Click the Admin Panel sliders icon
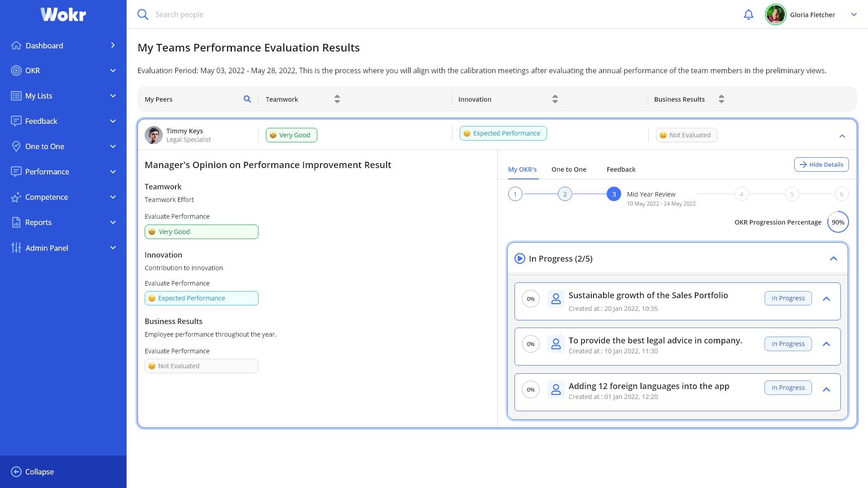 (x=16, y=248)
